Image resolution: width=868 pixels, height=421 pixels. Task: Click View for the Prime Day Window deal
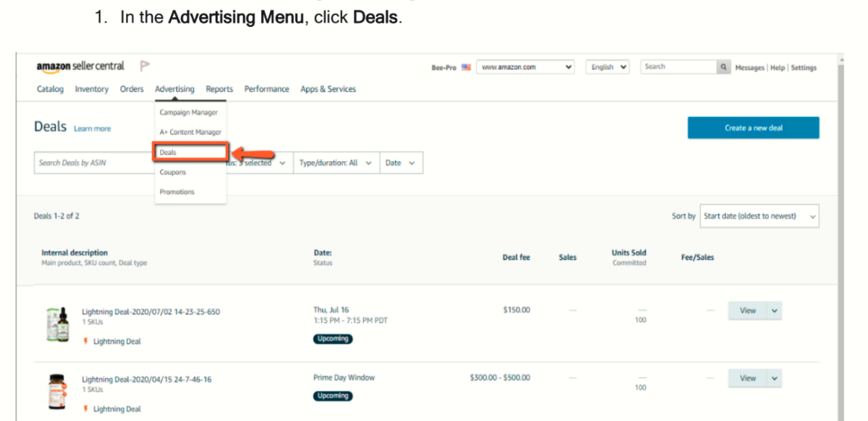747,378
